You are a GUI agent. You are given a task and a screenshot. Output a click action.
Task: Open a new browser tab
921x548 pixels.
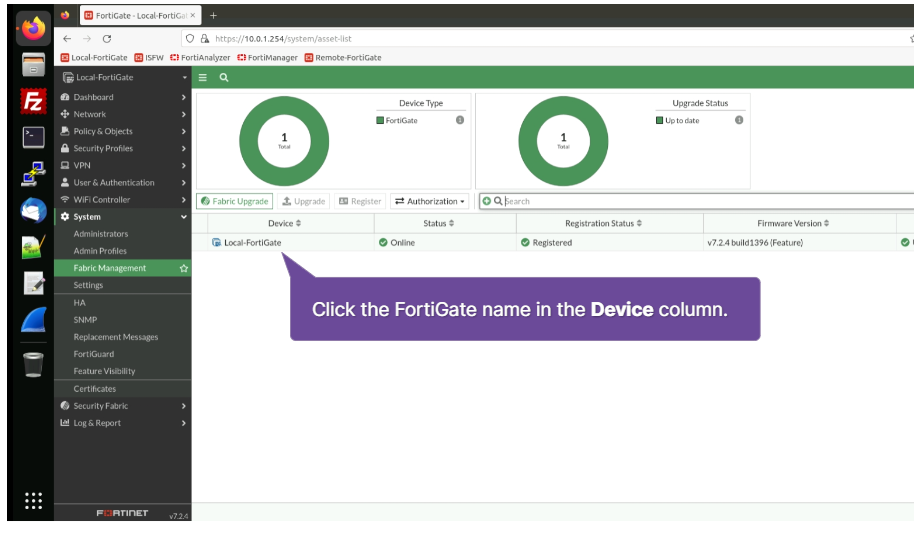(x=213, y=16)
